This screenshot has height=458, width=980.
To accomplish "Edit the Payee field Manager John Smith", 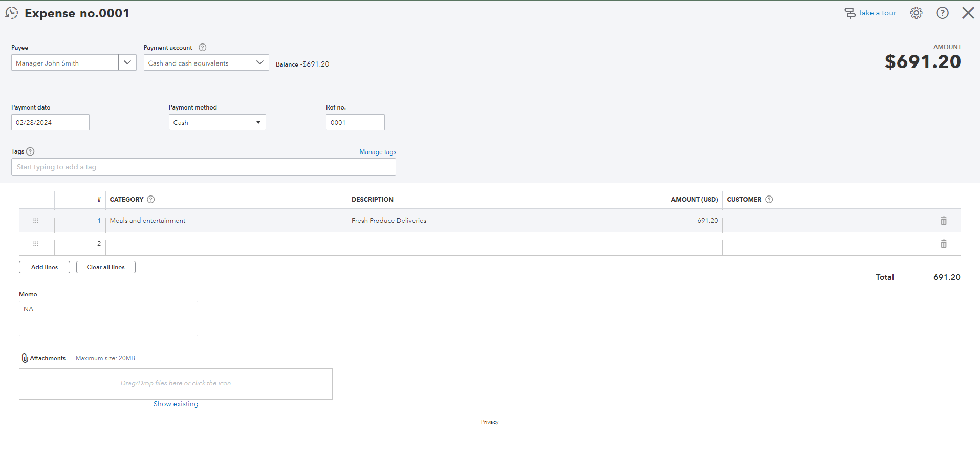I will tap(65, 63).
